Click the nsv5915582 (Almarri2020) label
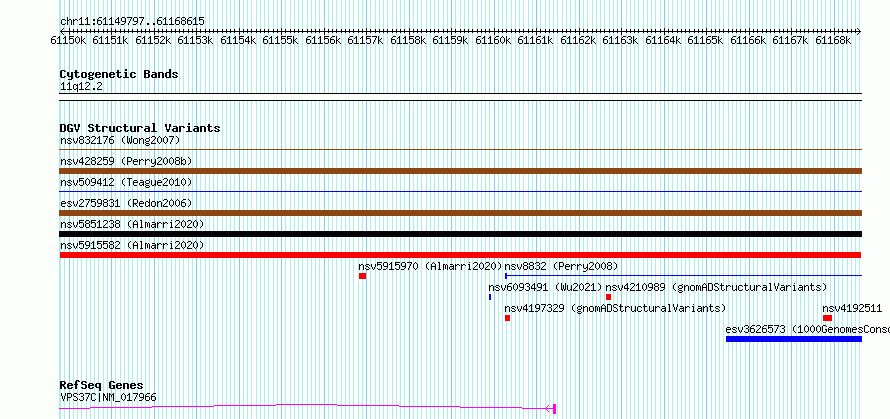890x419 pixels. 132,245
